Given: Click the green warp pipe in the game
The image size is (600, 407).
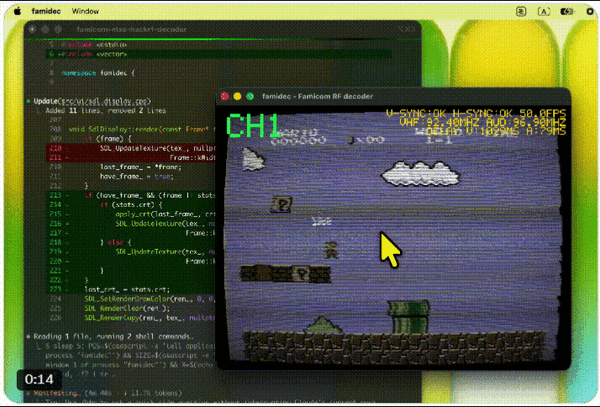Looking at the screenshot, I should tap(409, 317).
